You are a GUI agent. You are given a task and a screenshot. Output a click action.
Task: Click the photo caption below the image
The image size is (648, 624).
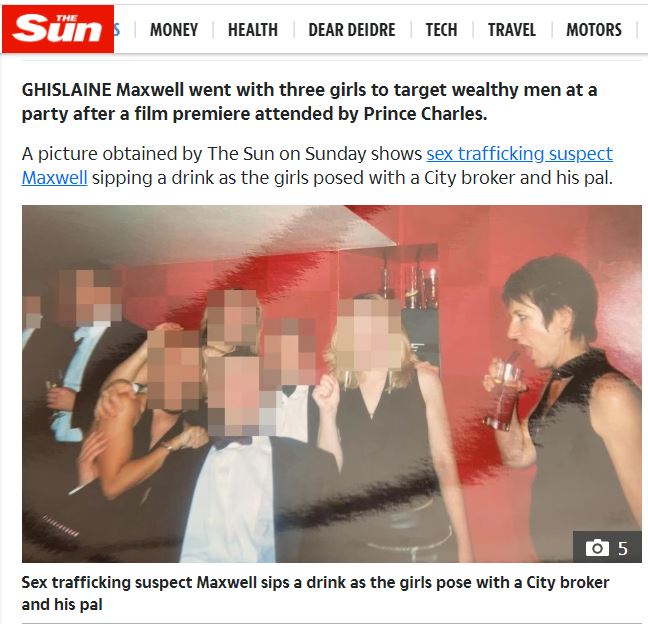tap(315, 593)
